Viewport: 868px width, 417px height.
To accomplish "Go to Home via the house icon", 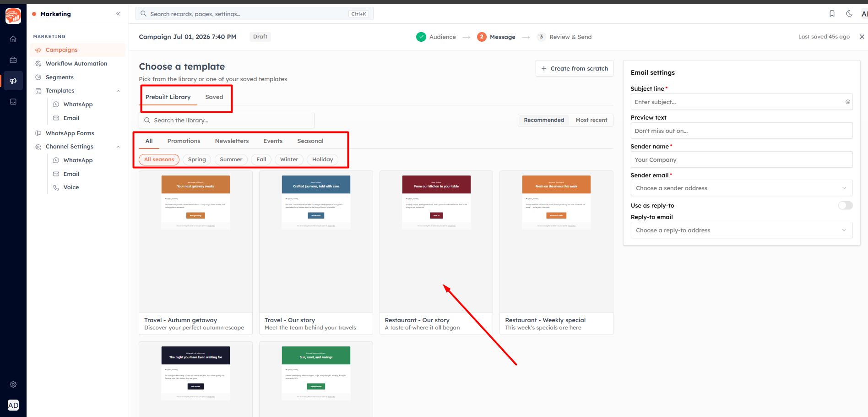I will (13, 39).
